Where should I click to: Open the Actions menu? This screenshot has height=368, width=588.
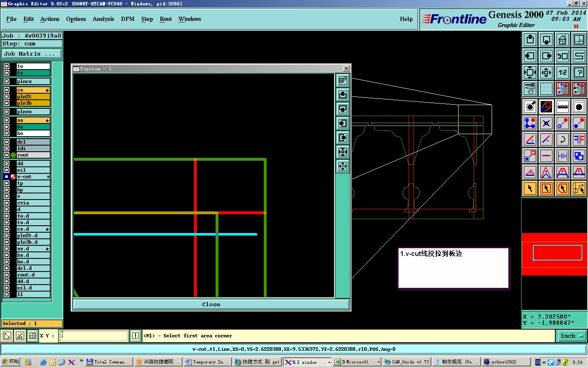(x=50, y=19)
